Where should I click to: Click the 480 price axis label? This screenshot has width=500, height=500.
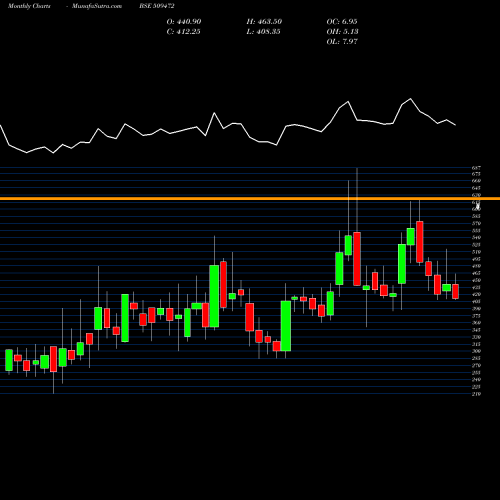476,266
